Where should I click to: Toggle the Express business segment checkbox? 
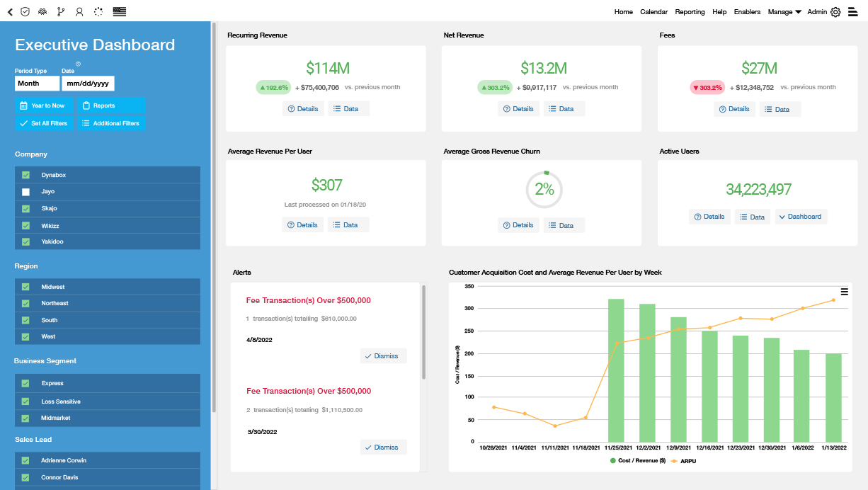25,383
